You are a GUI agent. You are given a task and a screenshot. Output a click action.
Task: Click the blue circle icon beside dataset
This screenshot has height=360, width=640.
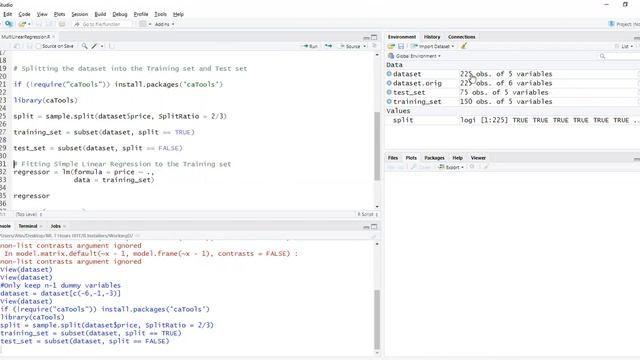389,74
